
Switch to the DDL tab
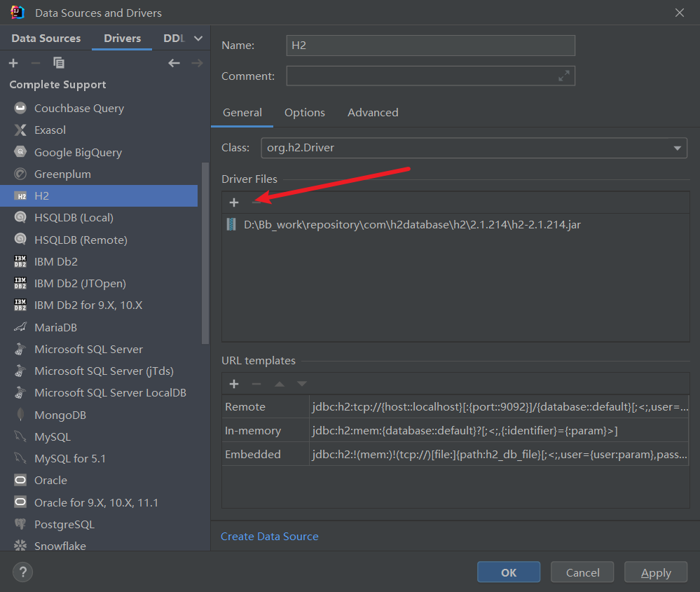point(174,39)
